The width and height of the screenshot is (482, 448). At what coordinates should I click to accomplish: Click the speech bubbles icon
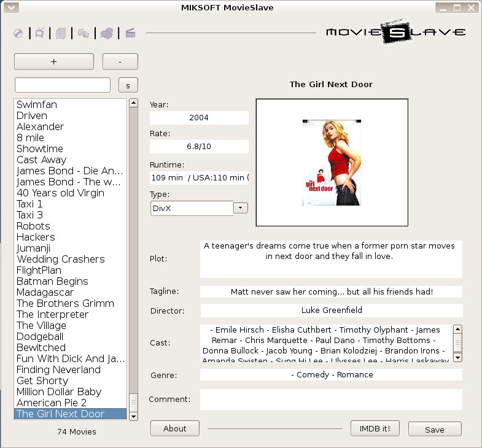tap(107, 33)
